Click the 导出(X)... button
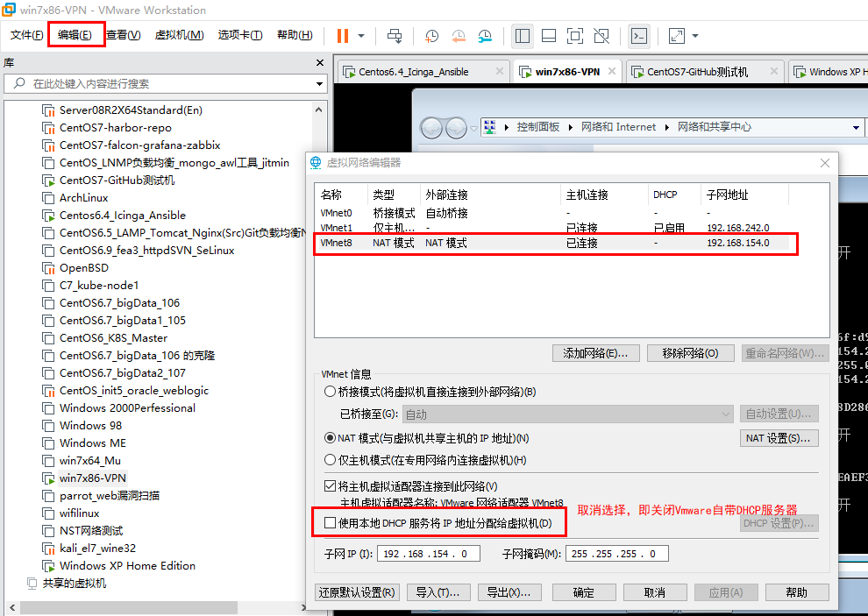The height and width of the screenshot is (616, 868). [x=509, y=592]
